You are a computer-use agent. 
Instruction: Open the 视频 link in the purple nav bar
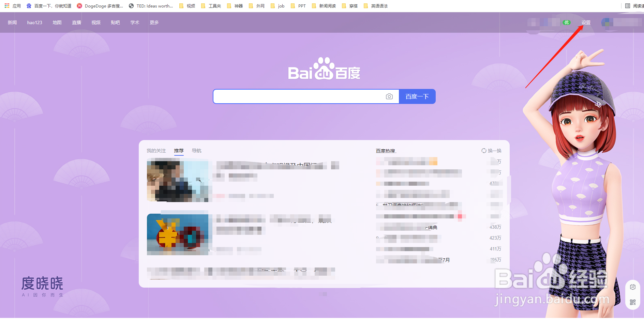click(96, 22)
